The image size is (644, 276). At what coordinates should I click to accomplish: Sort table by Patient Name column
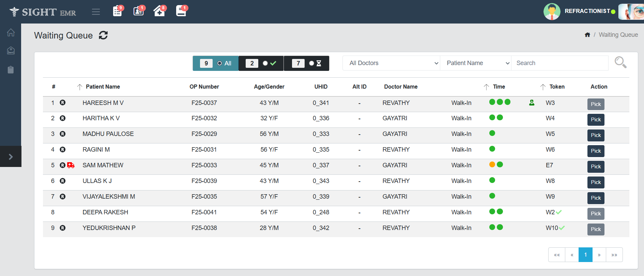click(103, 87)
